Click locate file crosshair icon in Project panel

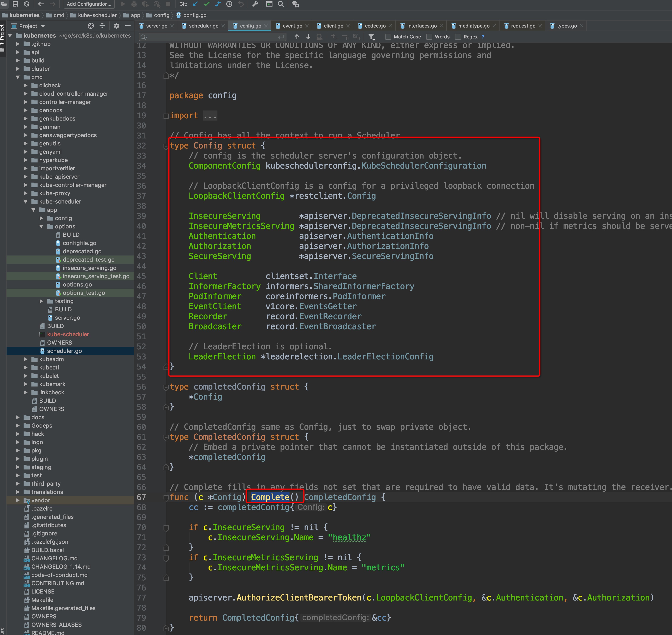point(91,26)
